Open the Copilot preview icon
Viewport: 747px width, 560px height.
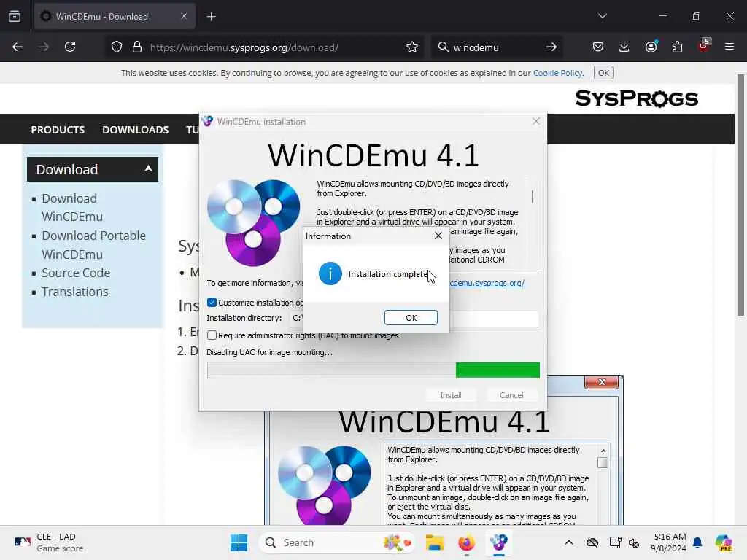724,542
